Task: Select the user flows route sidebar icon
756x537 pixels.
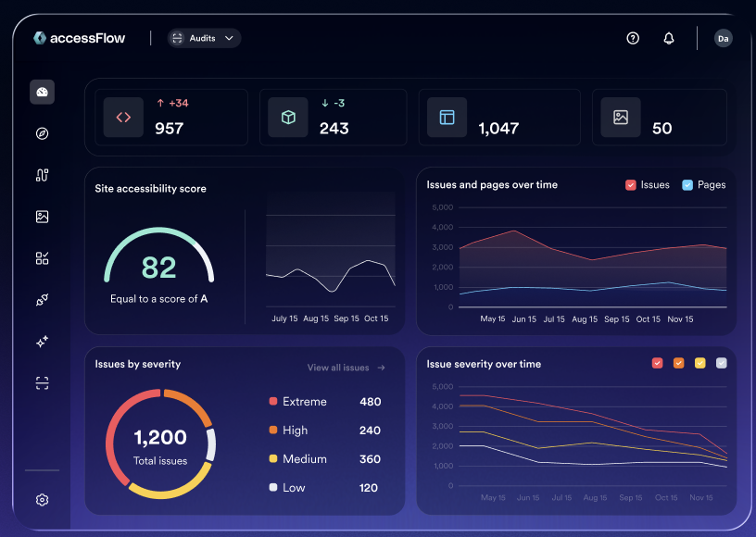Action: [x=42, y=175]
